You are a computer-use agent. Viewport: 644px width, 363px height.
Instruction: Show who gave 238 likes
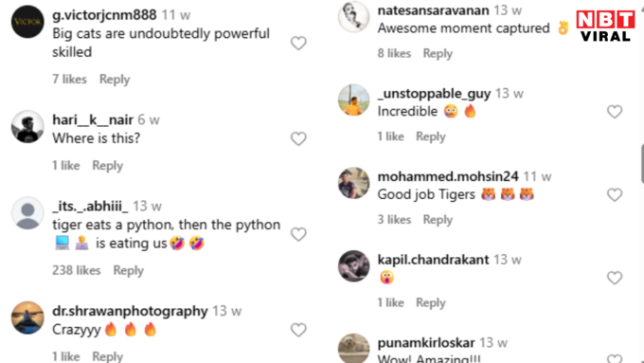pos(77,270)
